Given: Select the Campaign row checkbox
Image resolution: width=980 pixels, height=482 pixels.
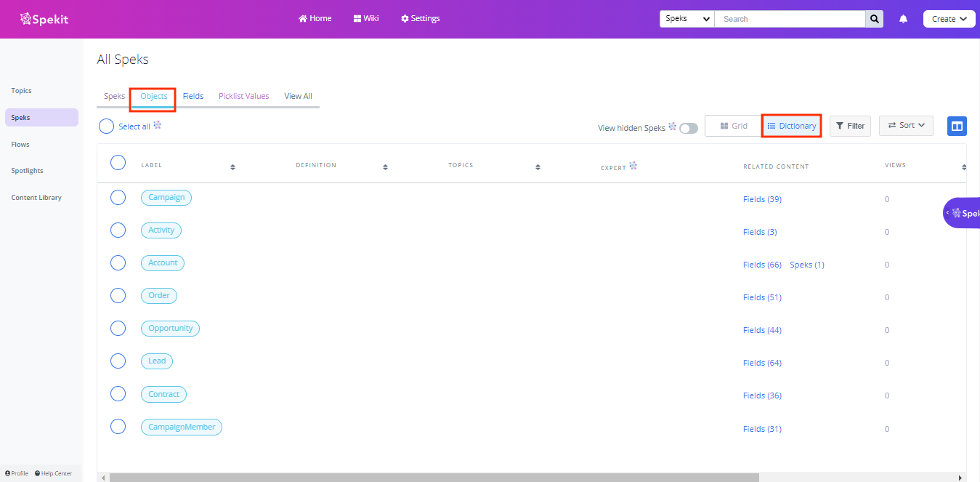Looking at the screenshot, I should tap(118, 197).
